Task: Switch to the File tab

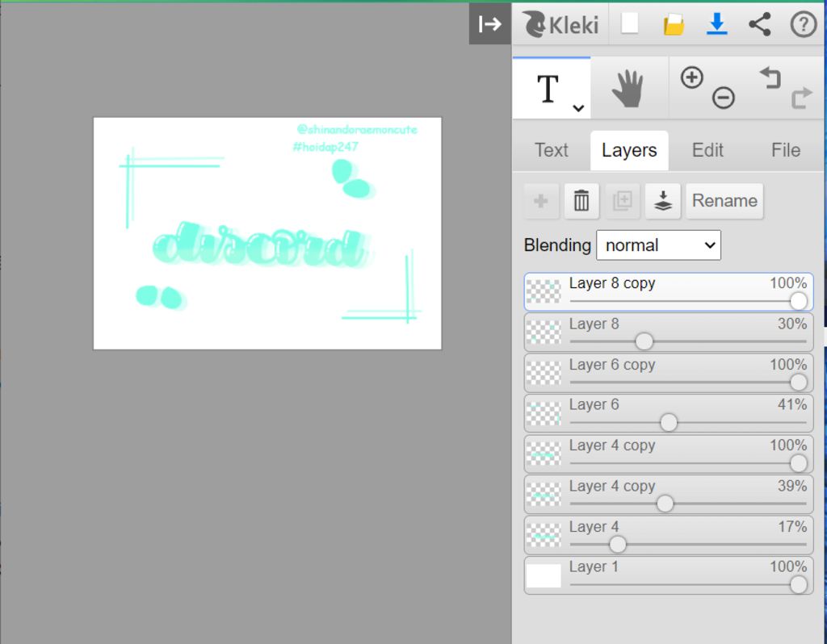Action: [x=785, y=150]
